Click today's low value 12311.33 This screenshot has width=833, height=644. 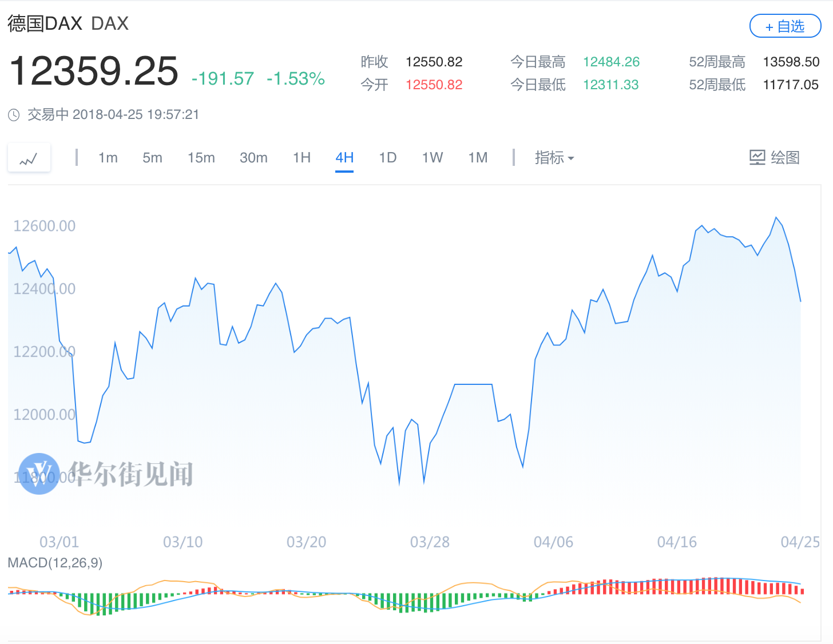click(x=610, y=85)
